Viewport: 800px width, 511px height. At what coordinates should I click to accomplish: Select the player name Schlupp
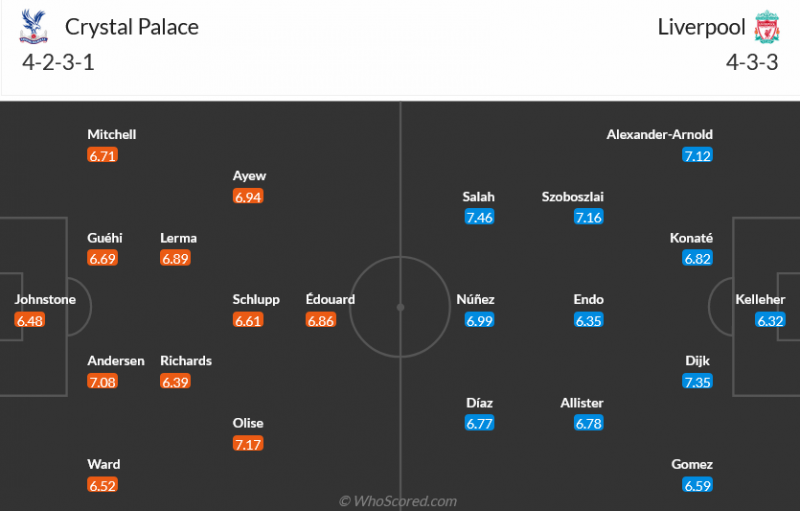pos(256,299)
